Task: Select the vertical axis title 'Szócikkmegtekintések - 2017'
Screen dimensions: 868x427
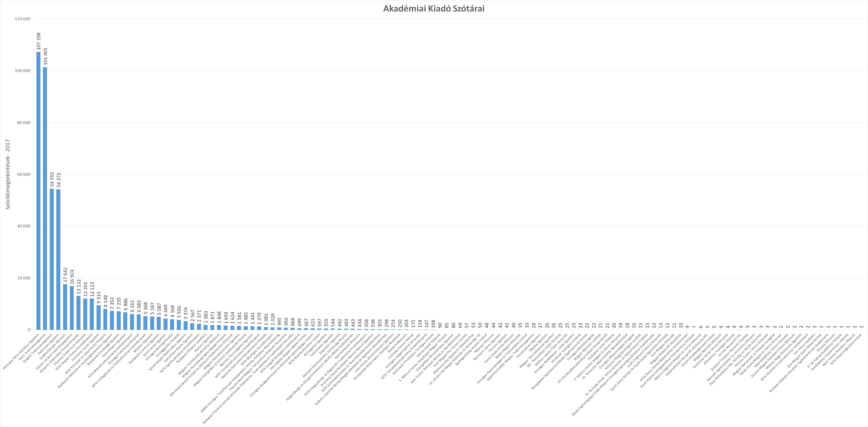Action: 7,174
